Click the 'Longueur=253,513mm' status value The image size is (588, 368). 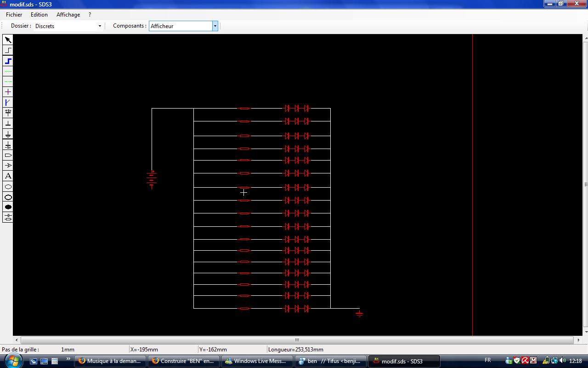coord(296,350)
